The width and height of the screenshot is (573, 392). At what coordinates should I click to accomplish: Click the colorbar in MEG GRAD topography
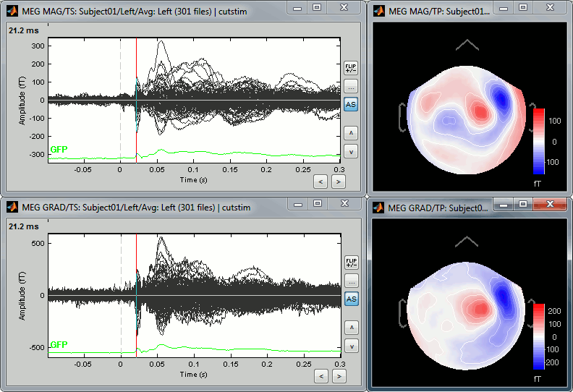538,338
